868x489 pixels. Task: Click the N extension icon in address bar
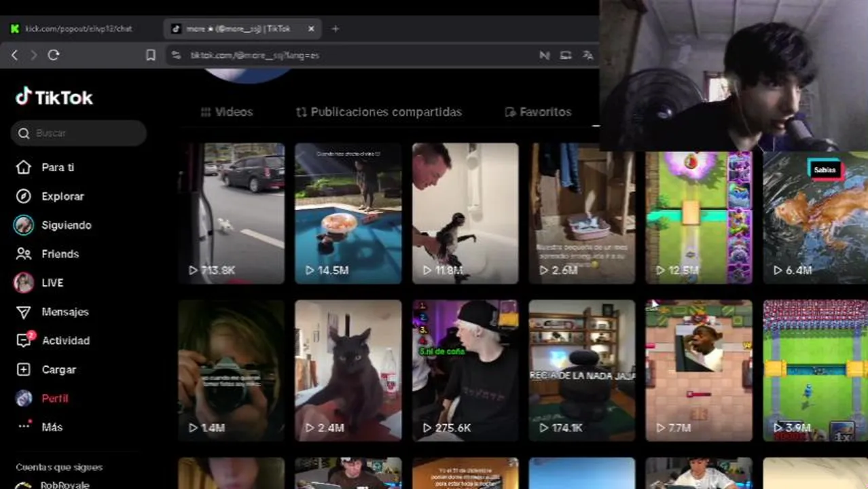pos(545,55)
